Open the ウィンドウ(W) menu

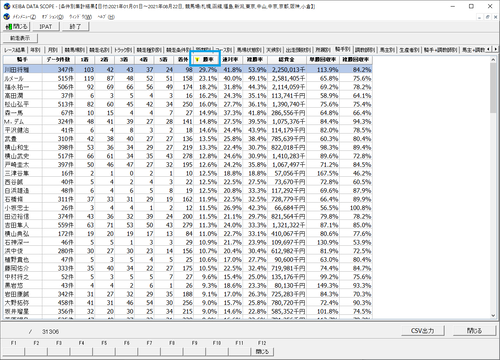click(x=80, y=17)
